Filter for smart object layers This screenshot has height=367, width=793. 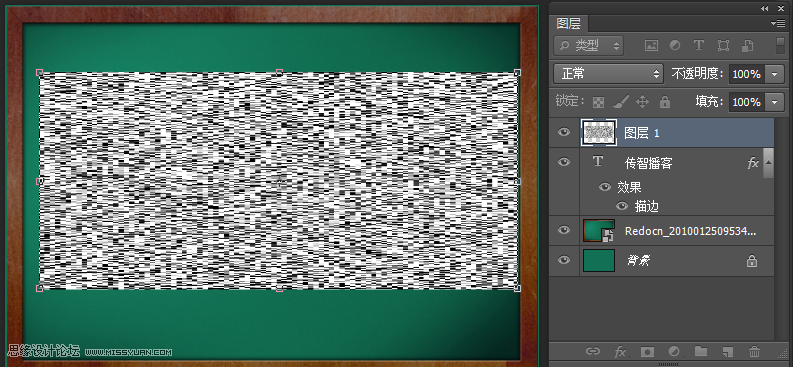pyautogui.click(x=747, y=45)
